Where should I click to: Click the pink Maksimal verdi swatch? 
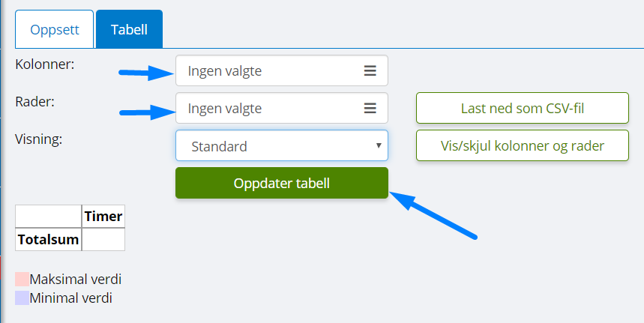tap(22, 279)
